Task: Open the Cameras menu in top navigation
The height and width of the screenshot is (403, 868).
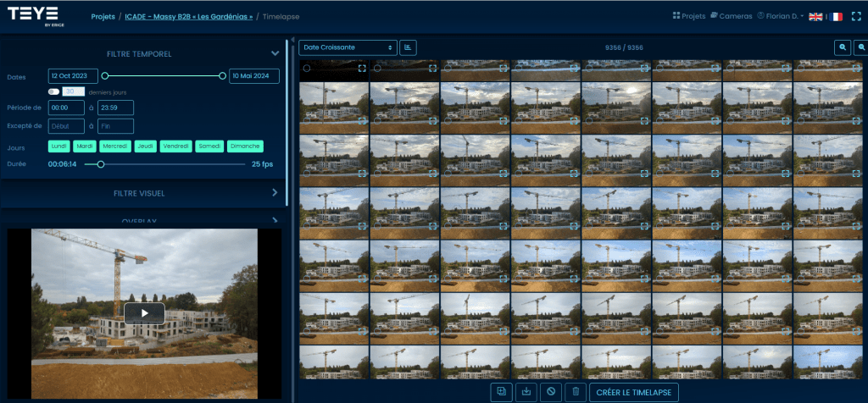Action: click(x=731, y=16)
